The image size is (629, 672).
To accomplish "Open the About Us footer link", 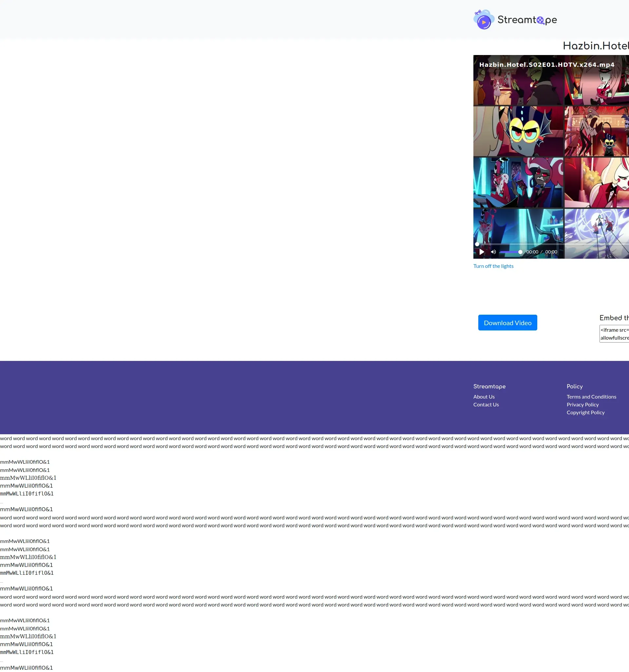I will pyautogui.click(x=484, y=397).
